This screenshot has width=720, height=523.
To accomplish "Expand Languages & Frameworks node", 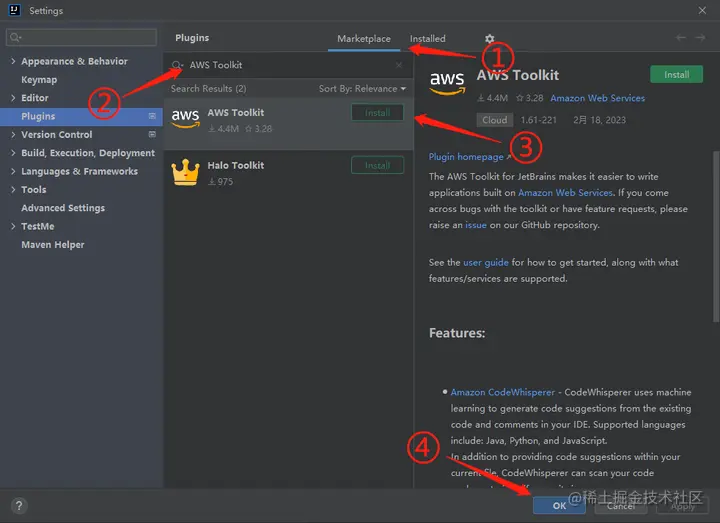I will point(13,171).
